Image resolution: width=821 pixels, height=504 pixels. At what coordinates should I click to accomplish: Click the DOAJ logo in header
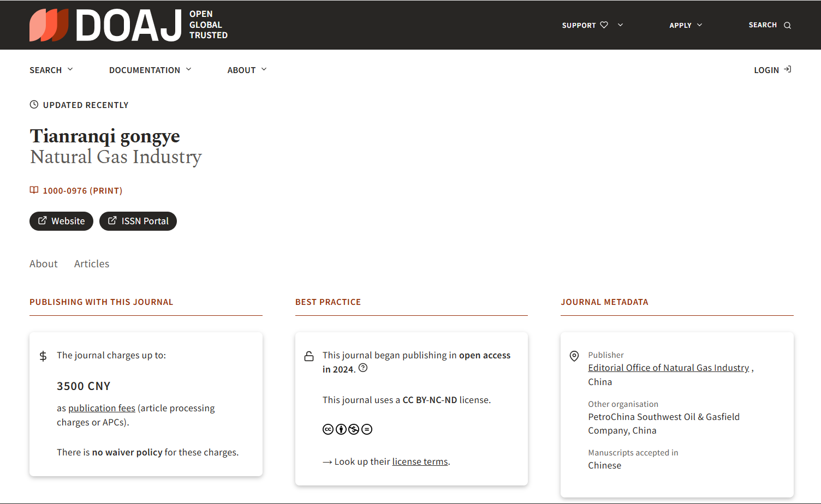coord(128,25)
